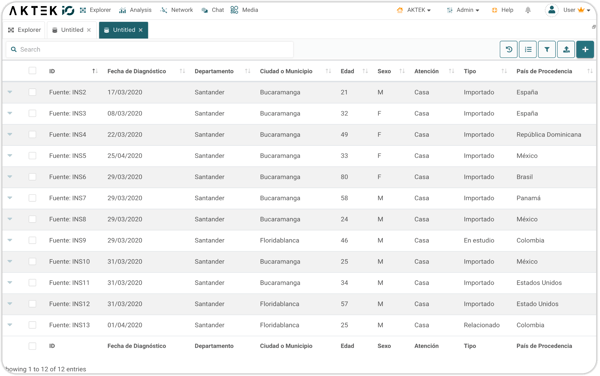
Task: Expand row Fuente: INS5
Action: pyautogui.click(x=10, y=156)
